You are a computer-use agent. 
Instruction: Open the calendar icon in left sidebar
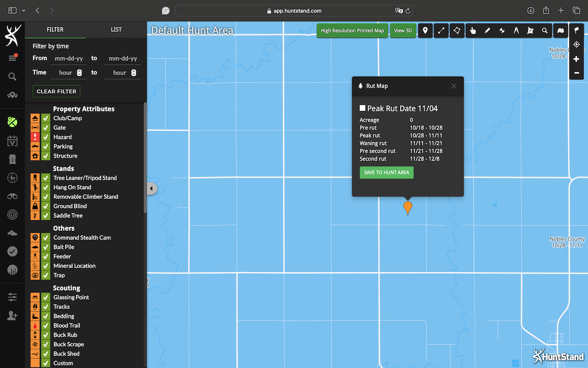point(12,141)
